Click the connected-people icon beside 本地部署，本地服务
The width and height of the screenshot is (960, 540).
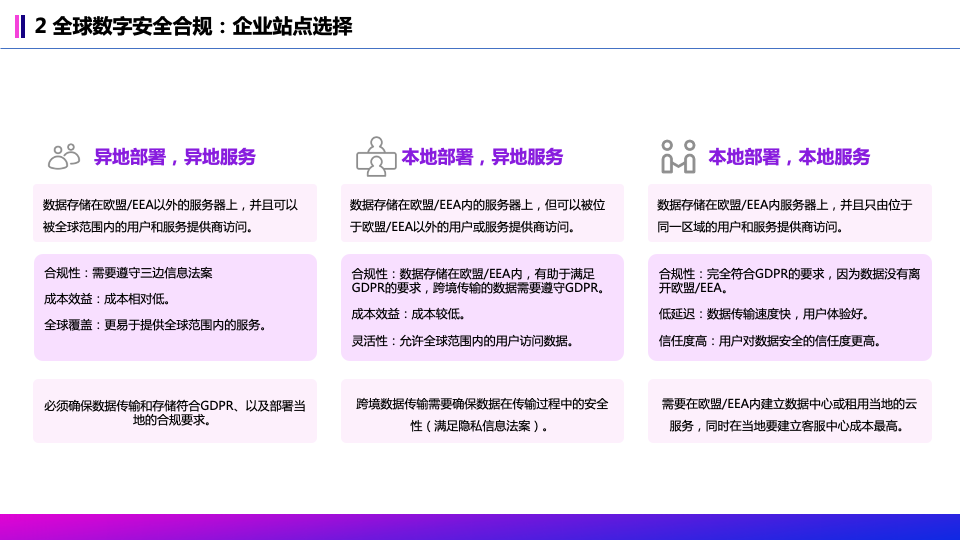(x=678, y=157)
